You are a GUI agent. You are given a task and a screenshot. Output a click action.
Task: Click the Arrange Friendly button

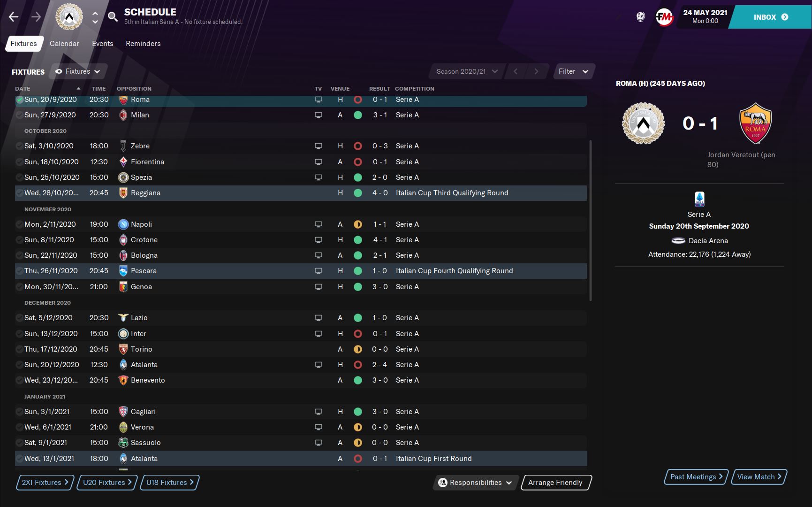(x=555, y=483)
